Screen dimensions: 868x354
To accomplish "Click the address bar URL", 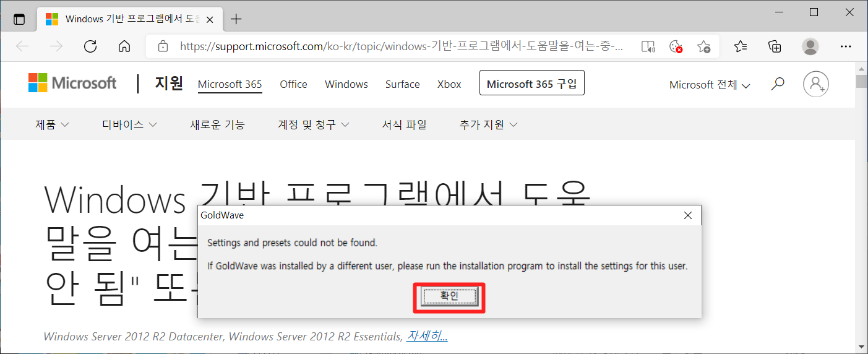I will coord(402,46).
